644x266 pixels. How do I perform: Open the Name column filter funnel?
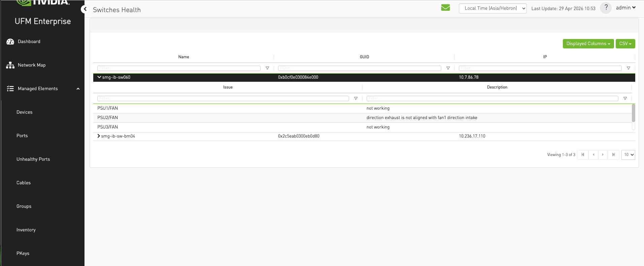pyautogui.click(x=267, y=68)
